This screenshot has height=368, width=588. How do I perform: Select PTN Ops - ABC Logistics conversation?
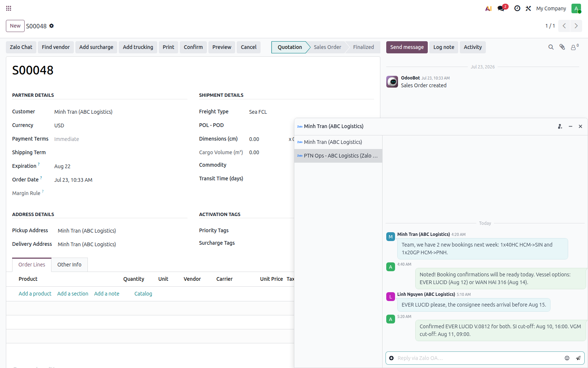(x=338, y=156)
